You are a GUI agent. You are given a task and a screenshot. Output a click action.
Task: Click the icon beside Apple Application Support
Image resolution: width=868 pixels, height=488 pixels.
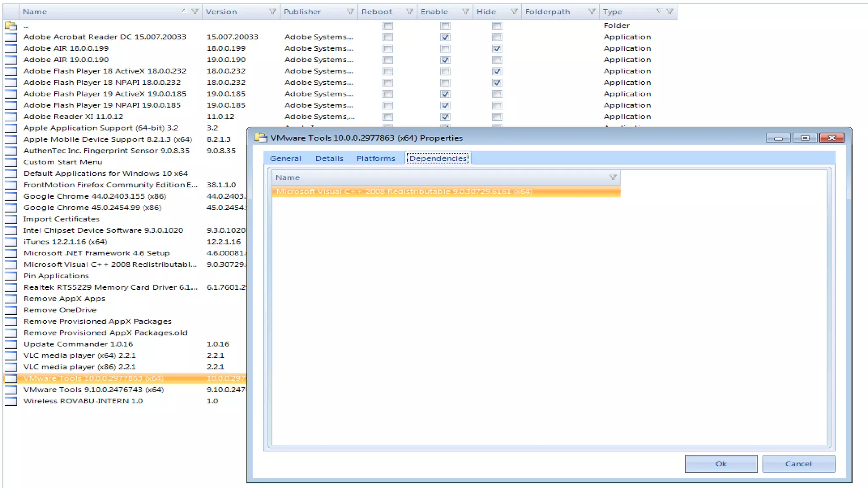pos(11,128)
